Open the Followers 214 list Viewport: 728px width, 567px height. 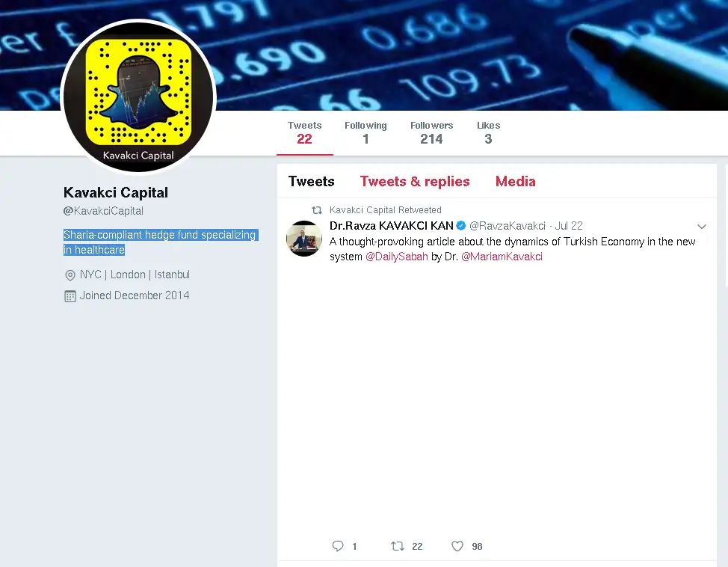(431, 133)
